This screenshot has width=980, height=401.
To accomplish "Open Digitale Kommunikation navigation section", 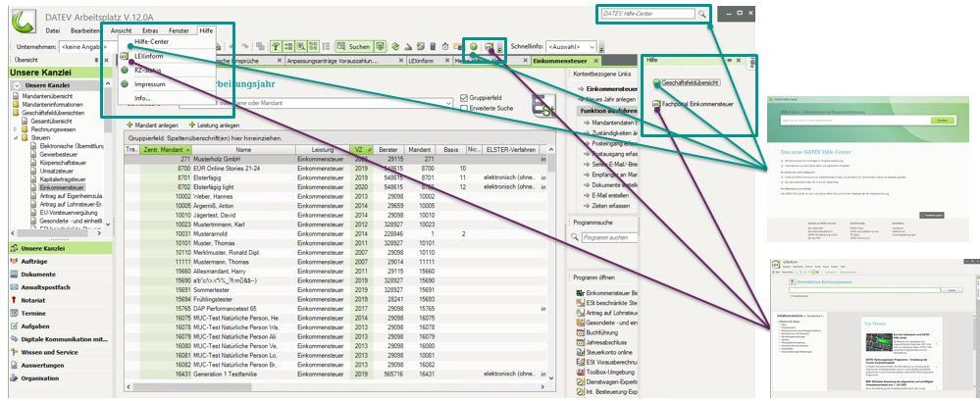I will pyautogui.click(x=60, y=339).
